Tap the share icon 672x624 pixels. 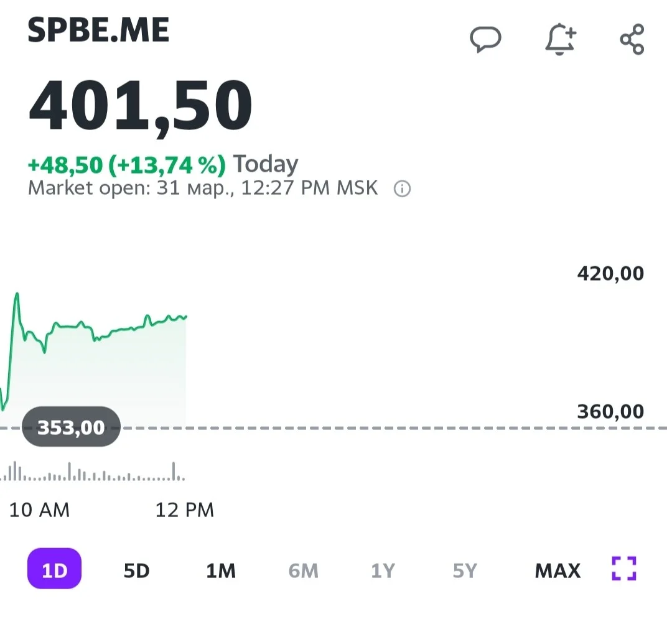click(x=632, y=39)
